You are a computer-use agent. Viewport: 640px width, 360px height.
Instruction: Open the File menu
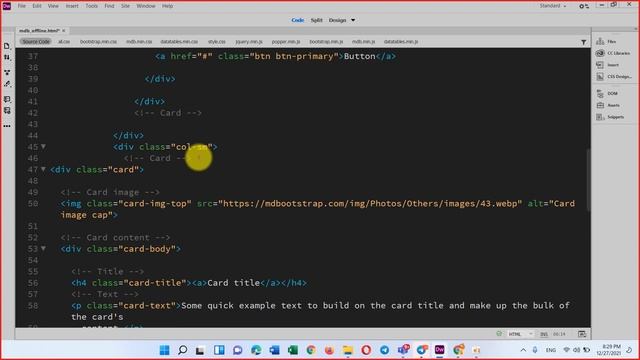pos(22,6)
